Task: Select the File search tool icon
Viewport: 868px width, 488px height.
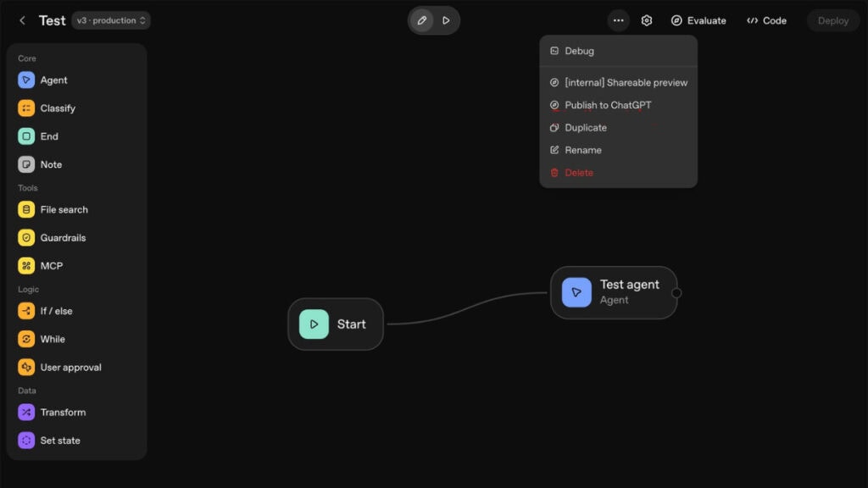Action: pyautogui.click(x=26, y=210)
